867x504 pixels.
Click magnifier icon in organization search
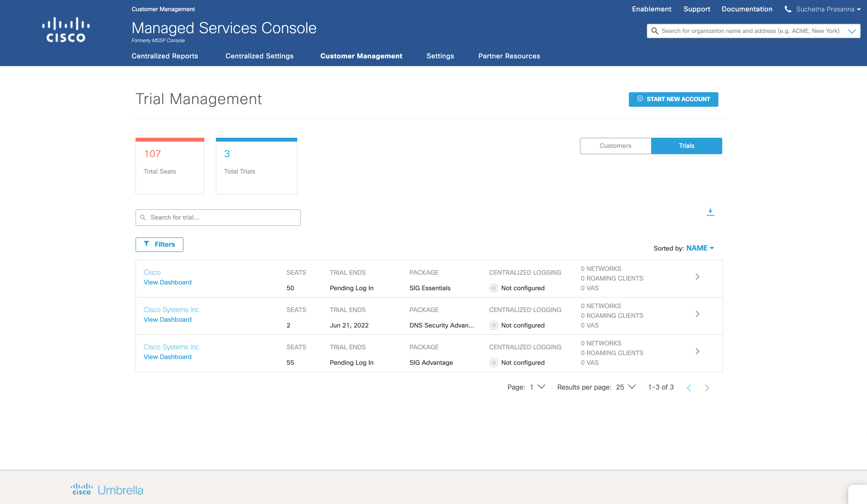tap(655, 31)
